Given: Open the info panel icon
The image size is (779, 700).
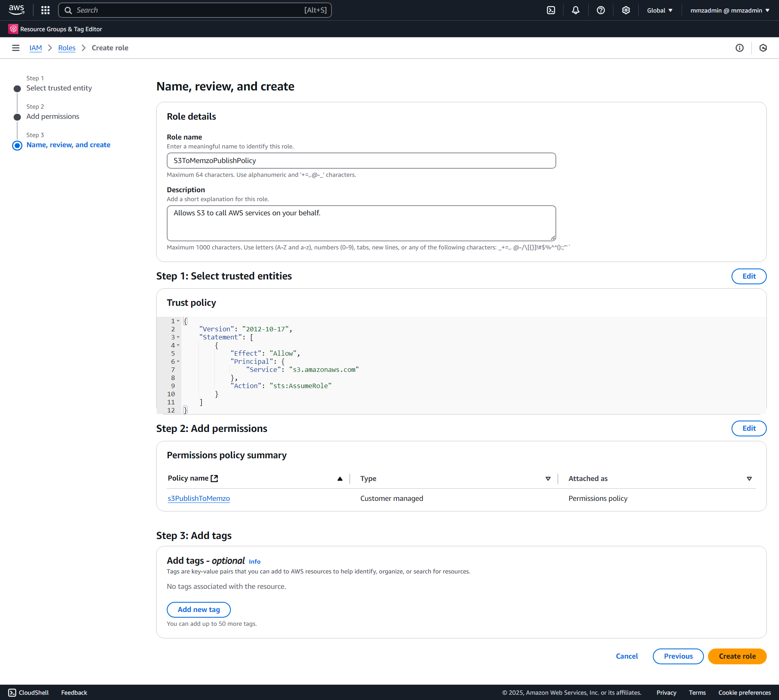Looking at the screenshot, I should [739, 48].
